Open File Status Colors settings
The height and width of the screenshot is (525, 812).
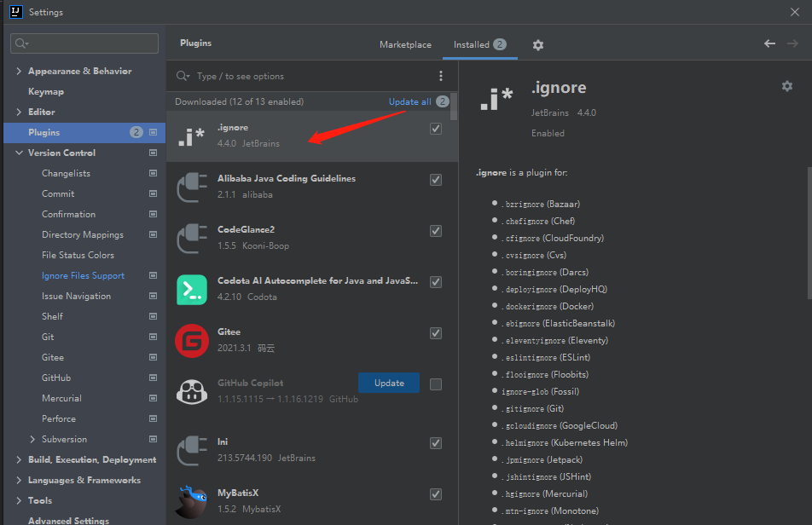point(78,255)
